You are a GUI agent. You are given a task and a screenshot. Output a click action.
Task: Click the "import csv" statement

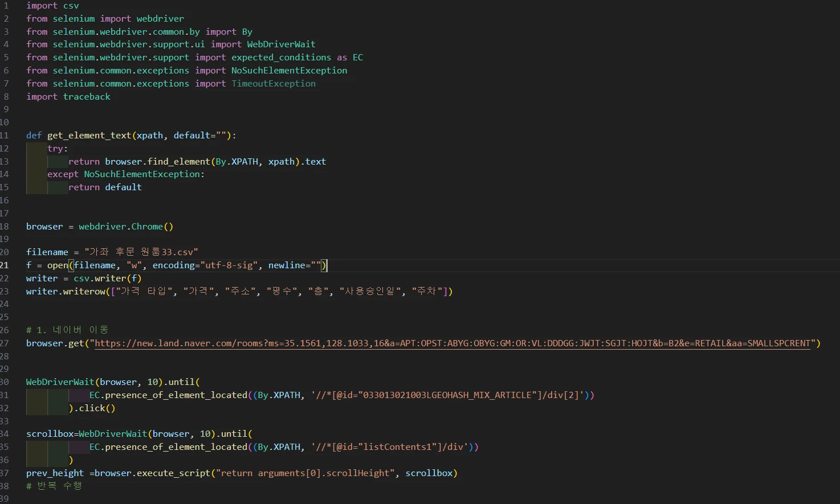(52, 6)
